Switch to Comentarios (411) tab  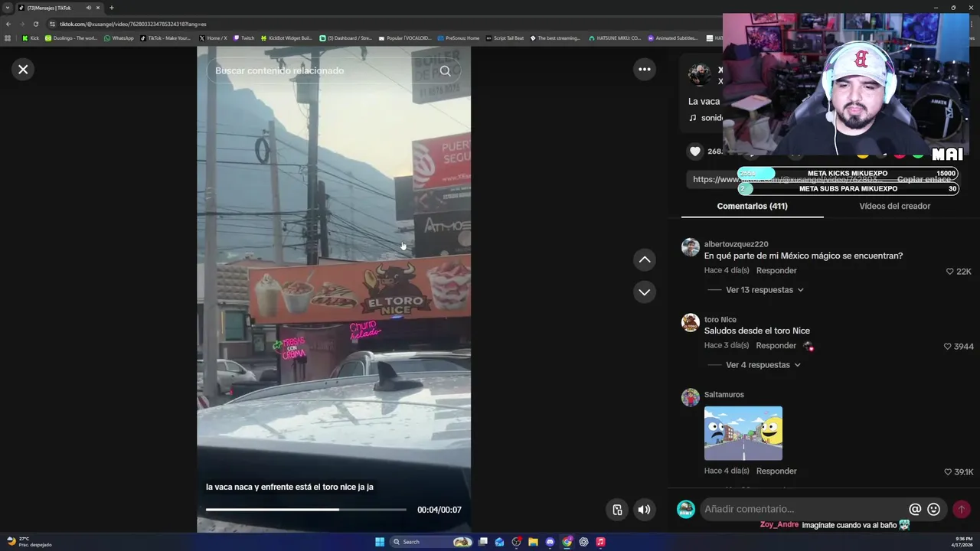point(752,206)
